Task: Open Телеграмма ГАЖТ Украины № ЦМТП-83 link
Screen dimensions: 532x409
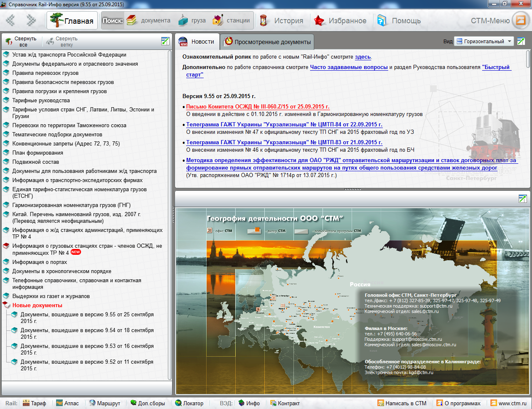Action: point(284,142)
